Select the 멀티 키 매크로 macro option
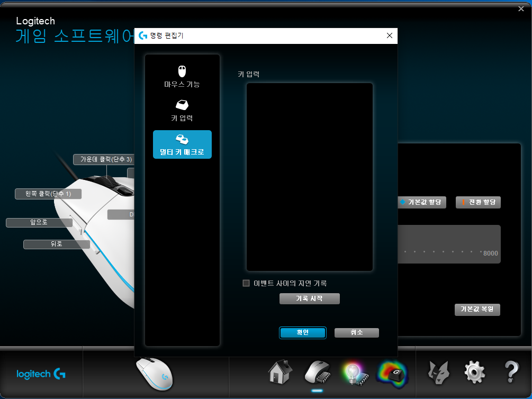The image size is (532, 399). click(x=182, y=144)
